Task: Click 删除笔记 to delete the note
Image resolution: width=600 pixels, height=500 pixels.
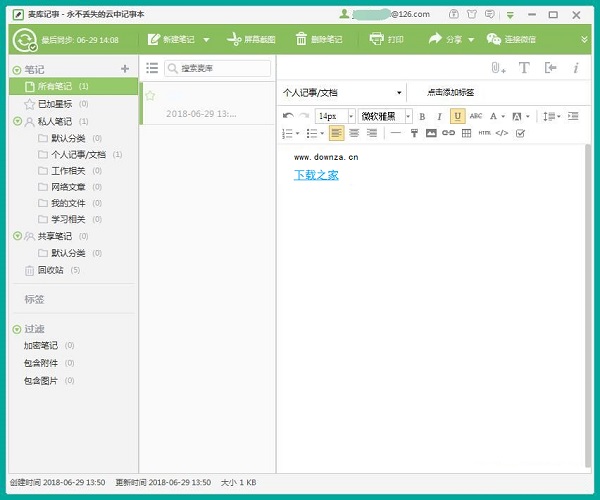Action: (319, 39)
